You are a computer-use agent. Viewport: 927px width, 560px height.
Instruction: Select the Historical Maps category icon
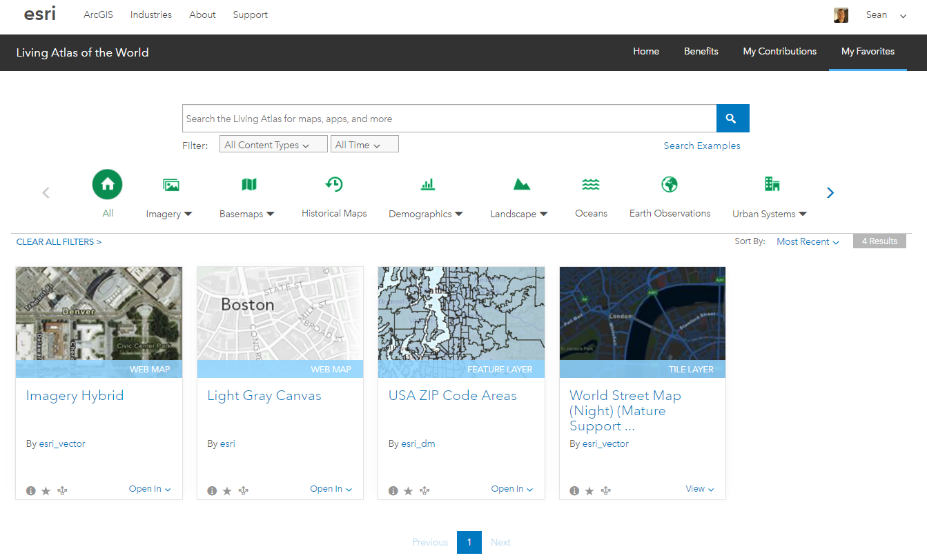click(x=334, y=184)
